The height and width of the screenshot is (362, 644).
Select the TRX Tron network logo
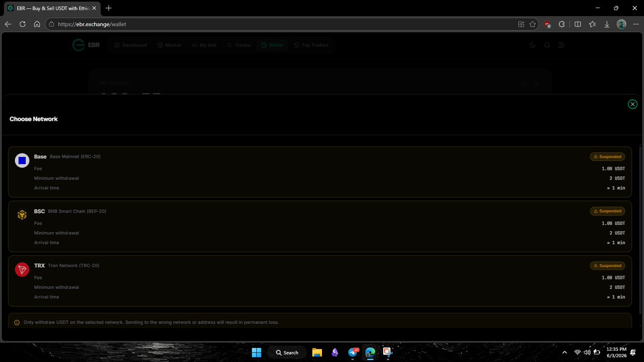(x=22, y=270)
